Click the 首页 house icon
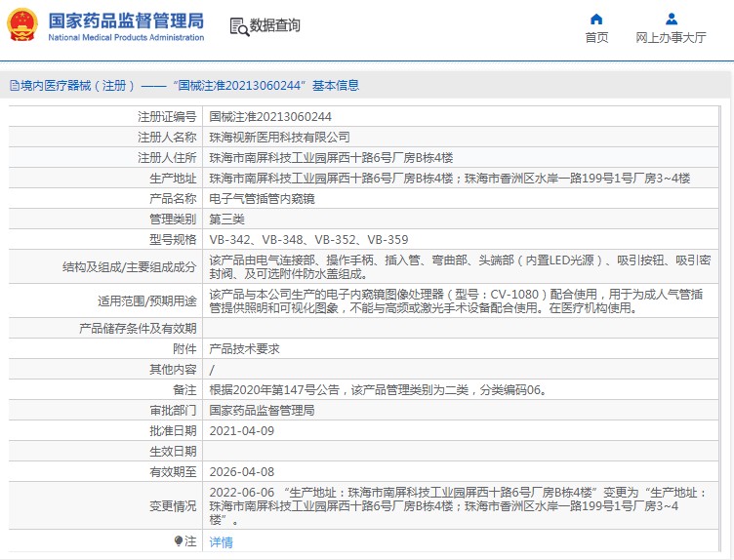Image resolution: width=734 pixels, height=560 pixels. 596,19
